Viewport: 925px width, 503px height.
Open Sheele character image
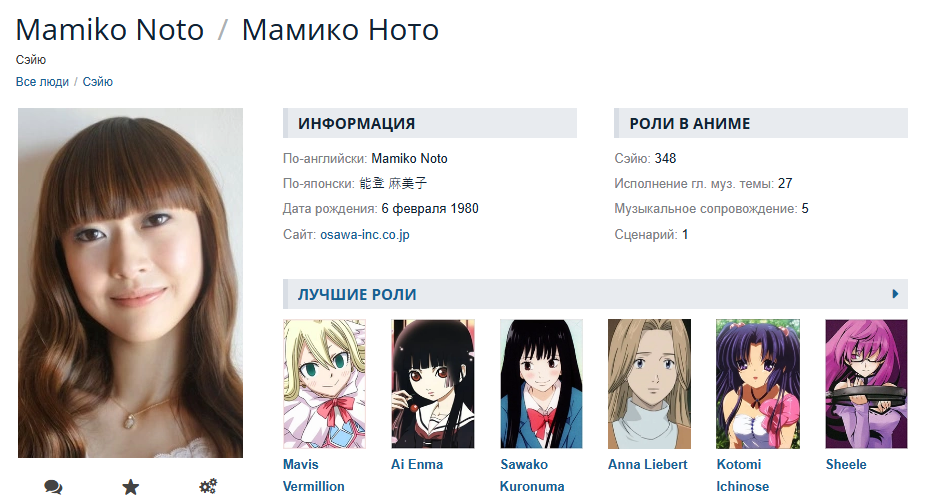(x=866, y=384)
